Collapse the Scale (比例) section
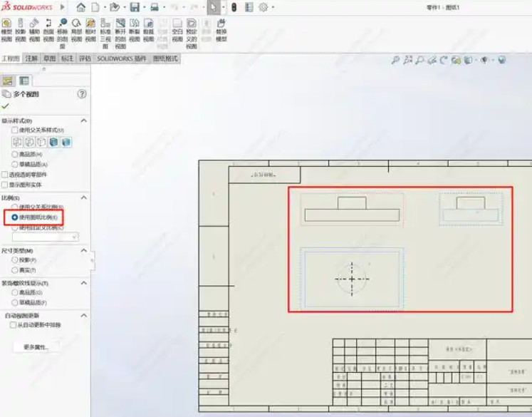This screenshot has height=417, width=532. click(84, 197)
